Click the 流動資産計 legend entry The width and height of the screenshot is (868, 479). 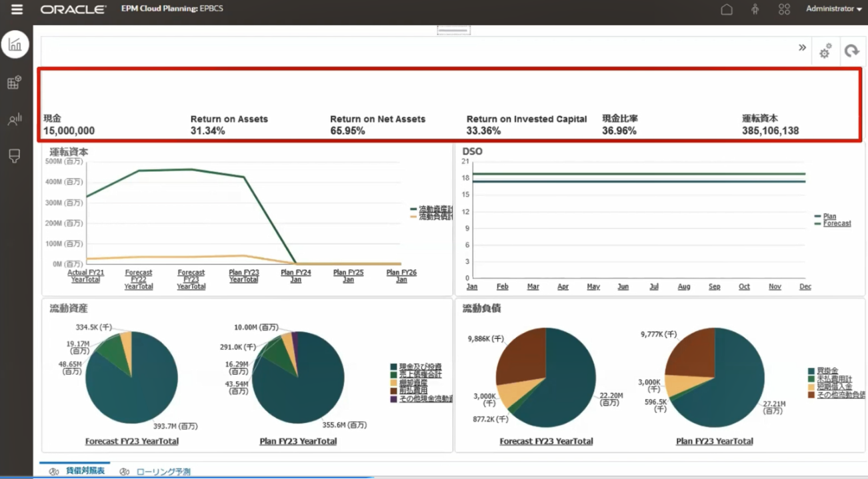[x=435, y=209]
